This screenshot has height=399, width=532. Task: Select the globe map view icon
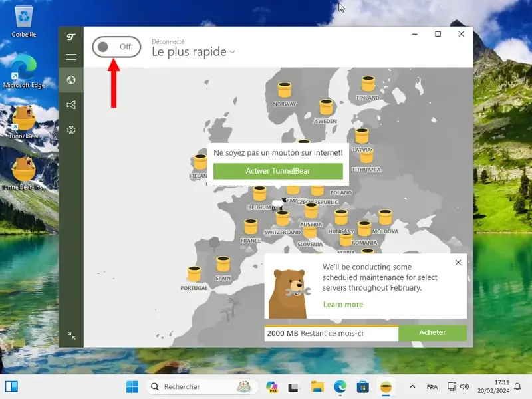(x=71, y=80)
